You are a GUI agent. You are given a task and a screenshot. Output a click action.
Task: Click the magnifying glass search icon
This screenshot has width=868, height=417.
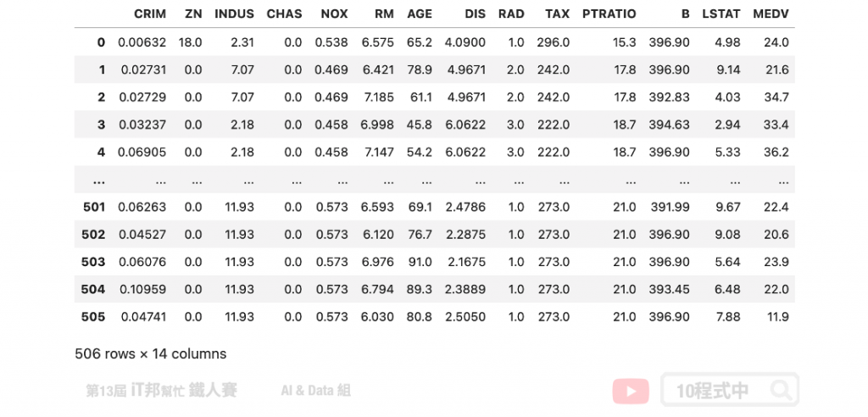(781, 391)
